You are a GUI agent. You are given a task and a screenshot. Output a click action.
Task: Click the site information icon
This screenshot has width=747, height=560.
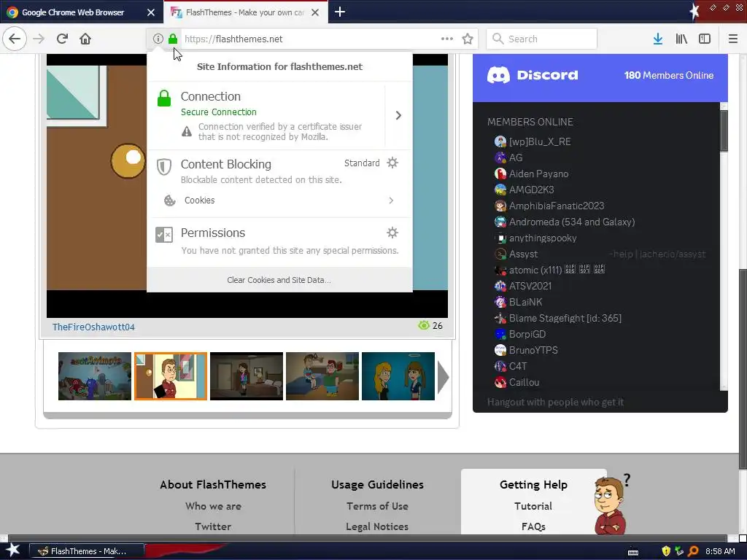pyautogui.click(x=158, y=39)
